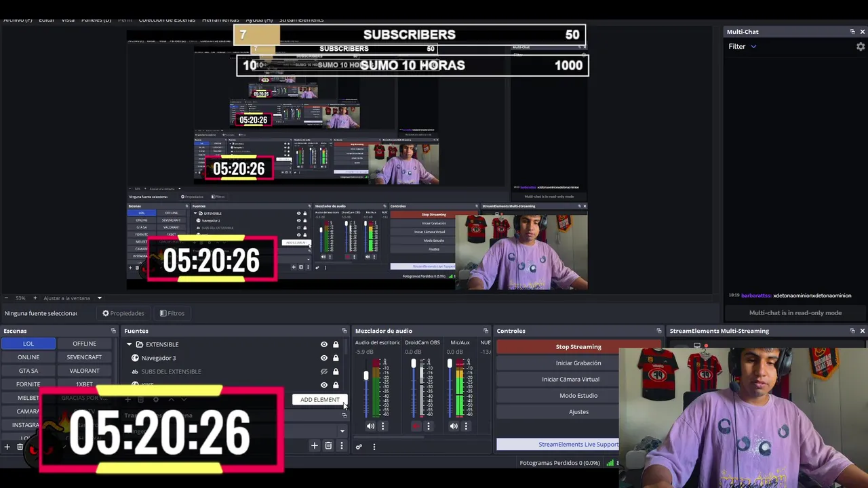Screen dimensions: 868x488
Task: Click the horizontal audio mixer scrollbar
Action: [x=390, y=437]
